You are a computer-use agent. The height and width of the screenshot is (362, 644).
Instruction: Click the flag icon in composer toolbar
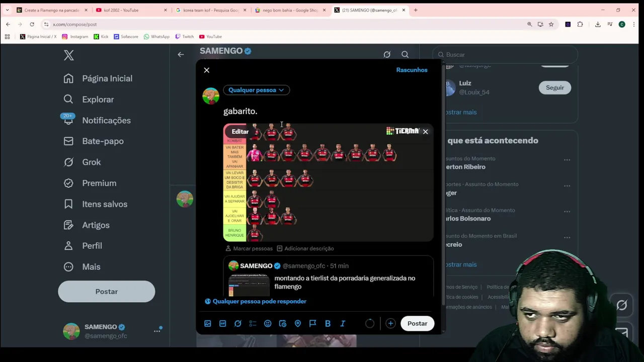(x=312, y=323)
